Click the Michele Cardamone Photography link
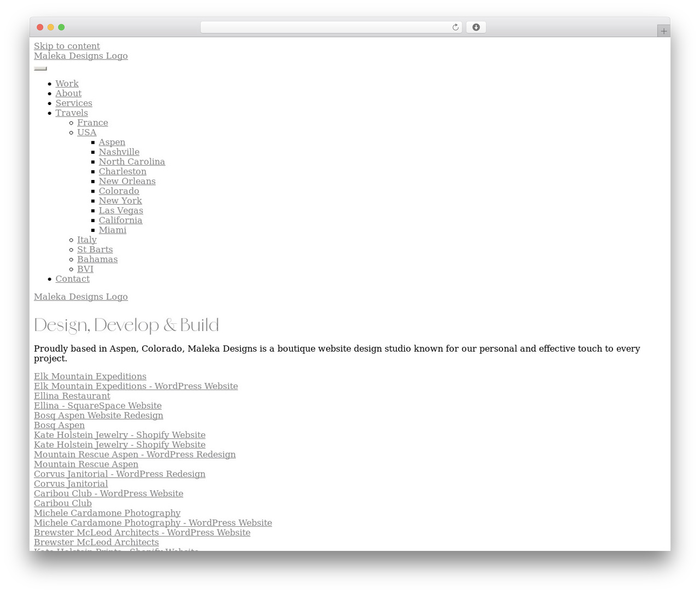This screenshot has height=593, width=700. [107, 513]
